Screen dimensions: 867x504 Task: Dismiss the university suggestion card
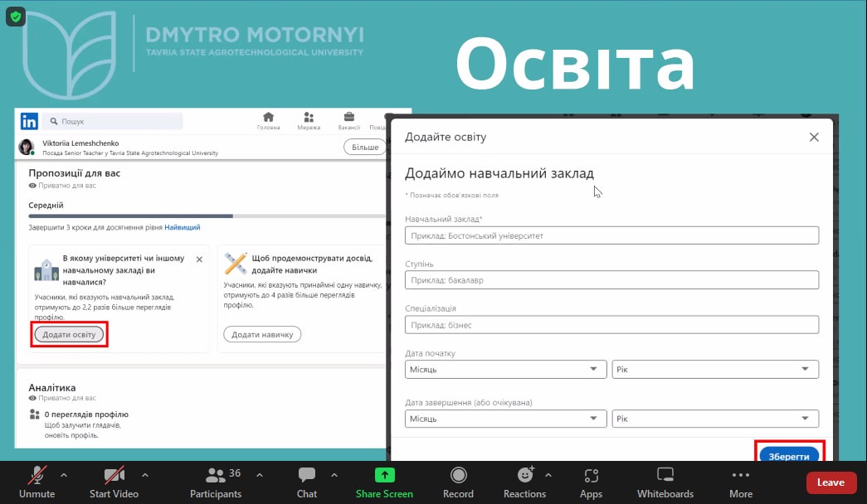200,259
